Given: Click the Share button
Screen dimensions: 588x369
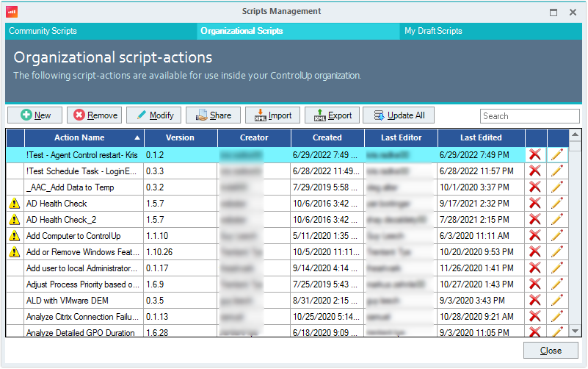Looking at the screenshot, I should 214,115.
